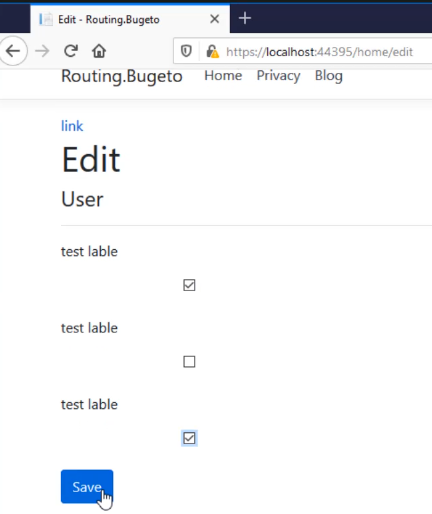Open the browser home page icon
This screenshot has height=514, width=432.
tap(99, 51)
